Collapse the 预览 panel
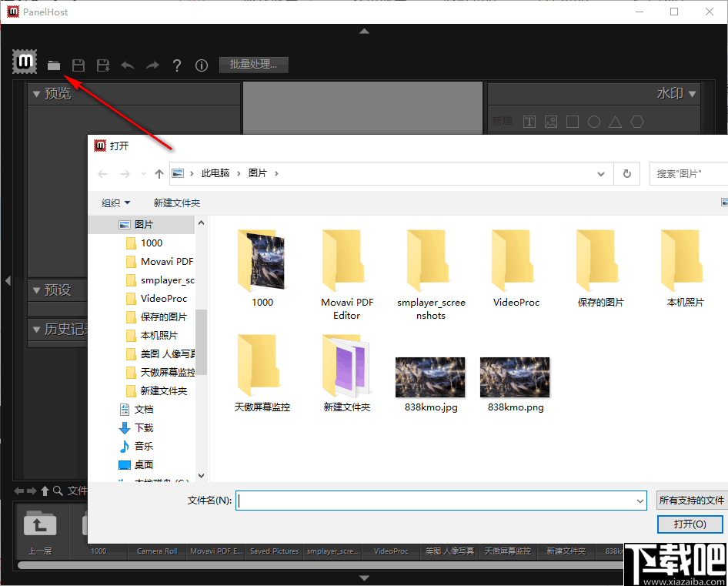Screen dimensions: 728x586 (37, 93)
